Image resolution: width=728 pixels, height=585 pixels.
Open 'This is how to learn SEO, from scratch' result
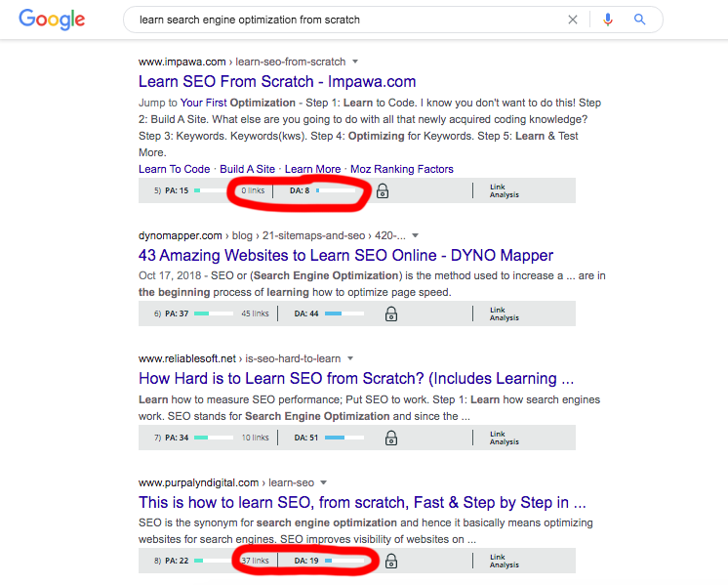362,503
